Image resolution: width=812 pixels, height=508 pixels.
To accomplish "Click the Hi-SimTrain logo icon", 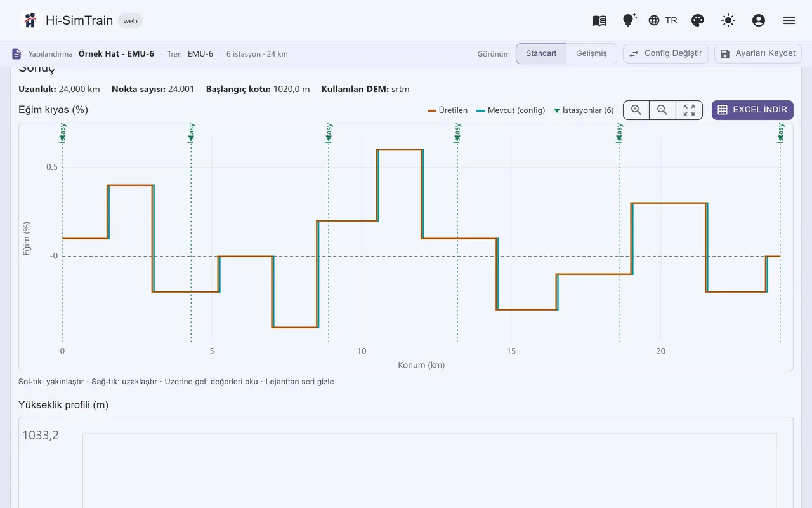I will pos(30,20).
